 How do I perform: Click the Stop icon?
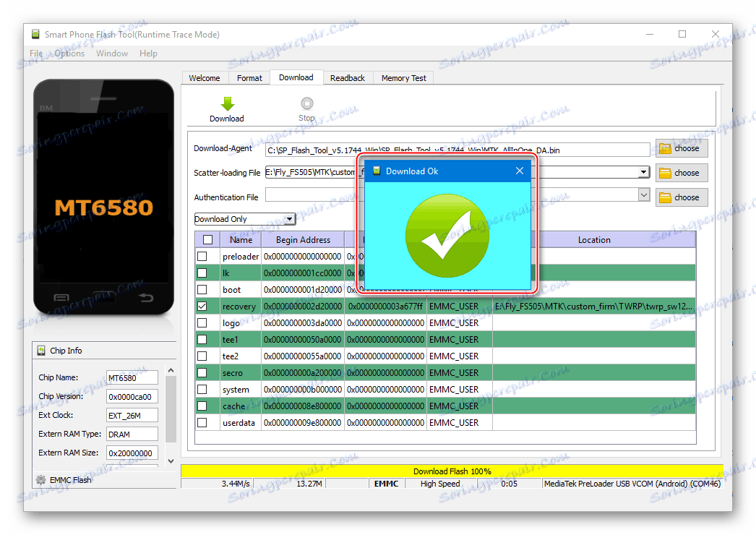[x=306, y=103]
